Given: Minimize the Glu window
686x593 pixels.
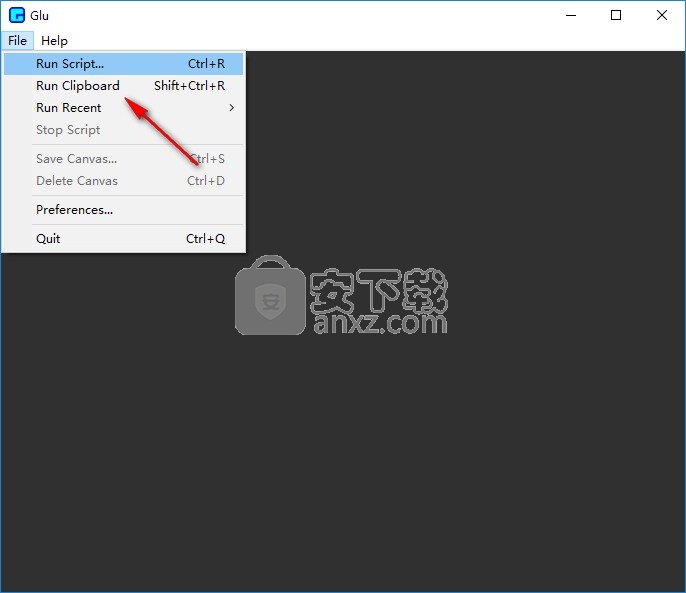Looking at the screenshot, I should 571,15.
